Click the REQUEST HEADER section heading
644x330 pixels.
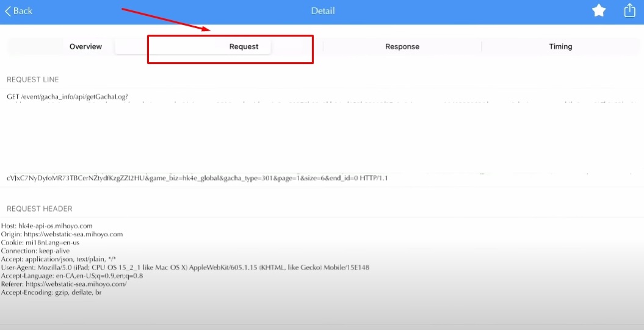click(x=40, y=209)
